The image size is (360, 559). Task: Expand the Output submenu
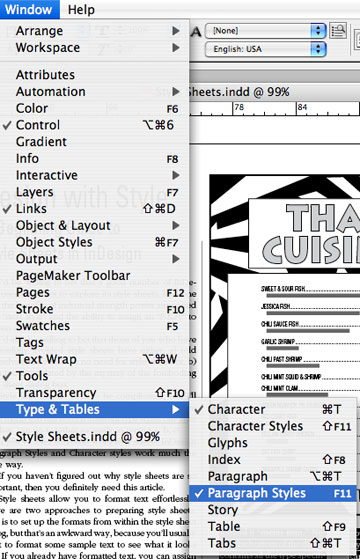[x=94, y=259]
